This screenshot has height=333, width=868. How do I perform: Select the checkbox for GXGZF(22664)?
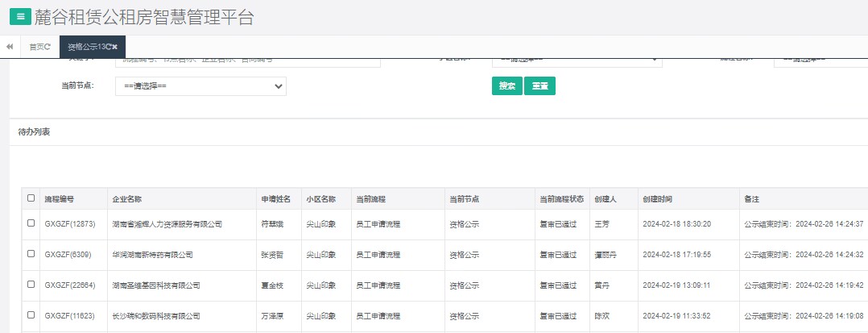(31, 285)
